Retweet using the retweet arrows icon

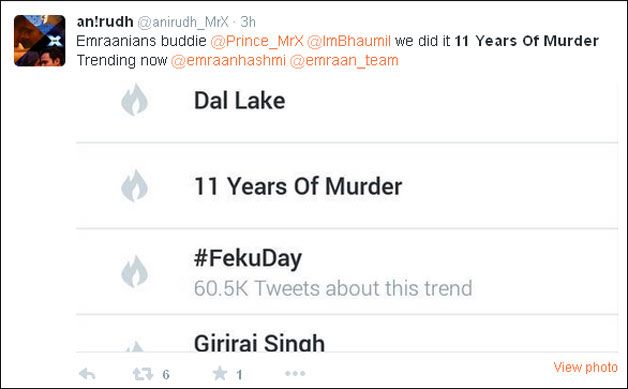[143, 374]
